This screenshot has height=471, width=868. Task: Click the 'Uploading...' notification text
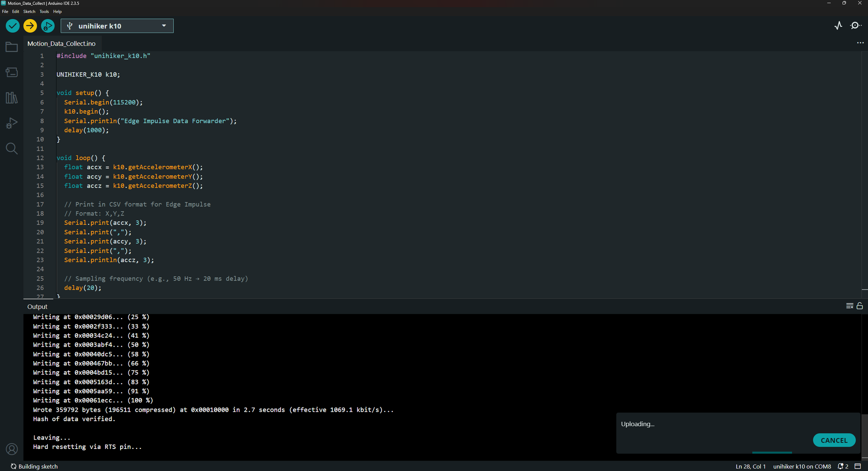[x=638, y=424]
